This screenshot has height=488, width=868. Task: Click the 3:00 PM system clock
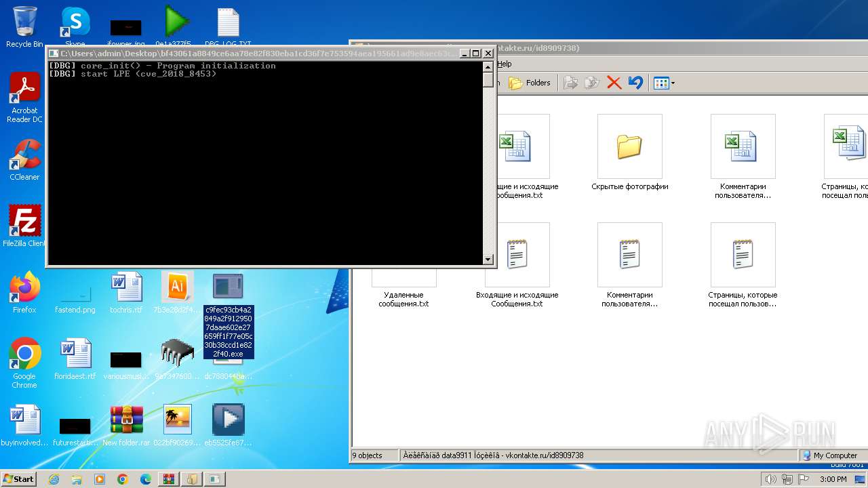click(833, 479)
